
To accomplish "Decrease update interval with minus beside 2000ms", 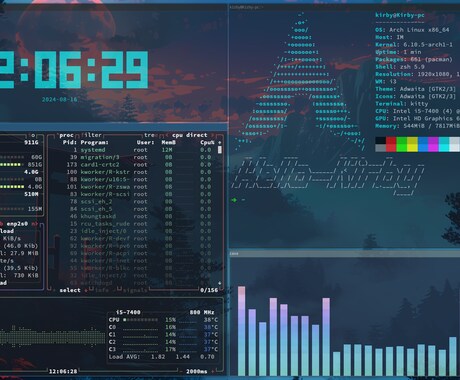I will point(181,371).
